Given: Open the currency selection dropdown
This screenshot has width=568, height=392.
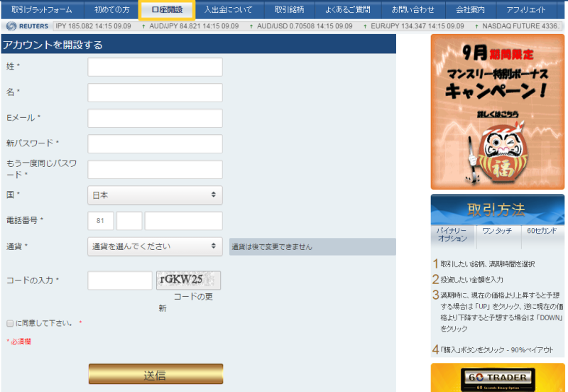Looking at the screenshot, I should (x=155, y=246).
